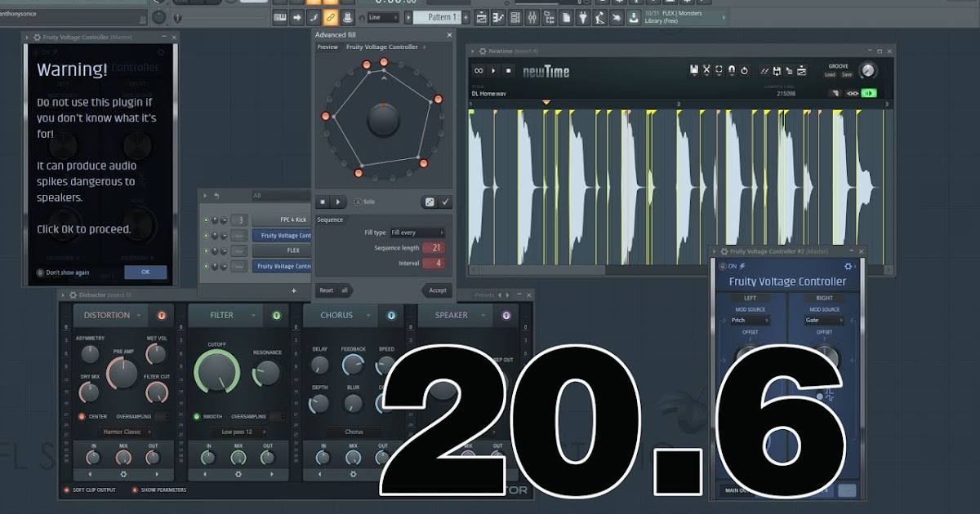This screenshot has height=514, width=980.
Task: Select the Sequence tab
Action: 330,219
